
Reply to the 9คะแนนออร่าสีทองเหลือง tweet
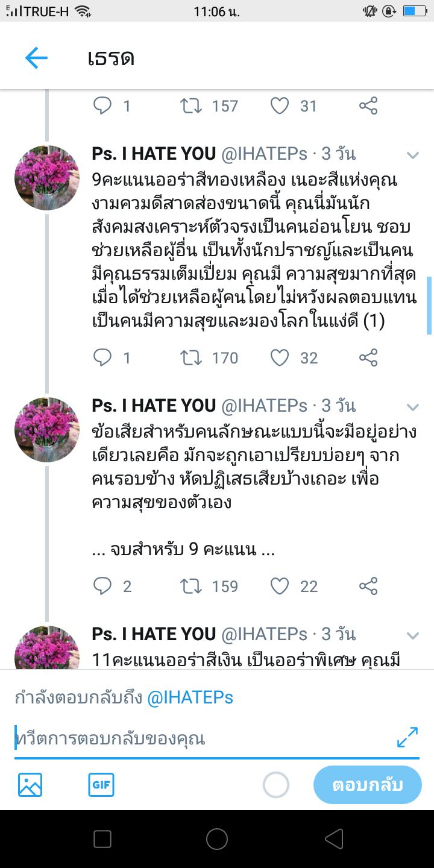pyautogui.click(x=103, y=358)
